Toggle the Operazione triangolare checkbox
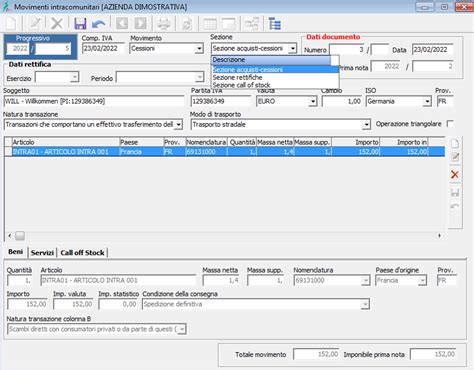This screenshot has width=474, height=370. click(x=450, y=124)
